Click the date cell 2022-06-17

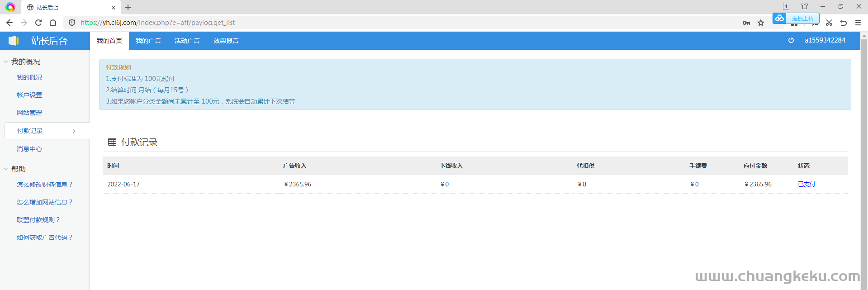[123, 184]
